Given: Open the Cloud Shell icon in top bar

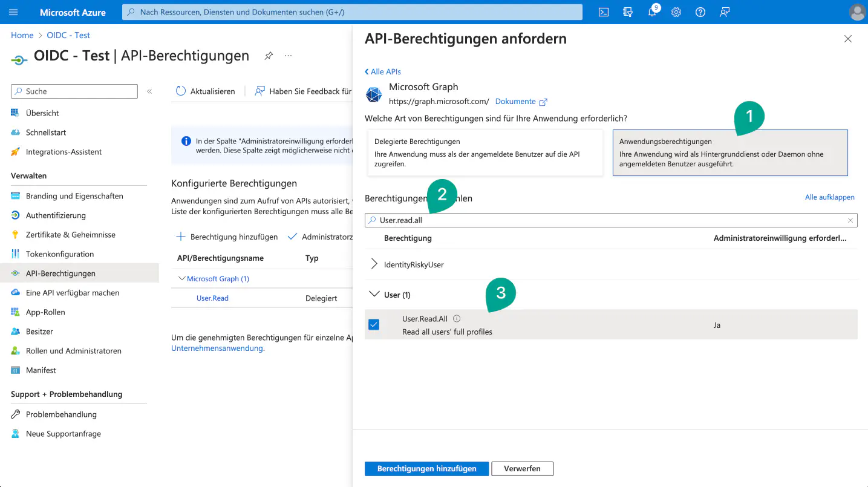Looking at the screenshot, I should pos(603,12).
